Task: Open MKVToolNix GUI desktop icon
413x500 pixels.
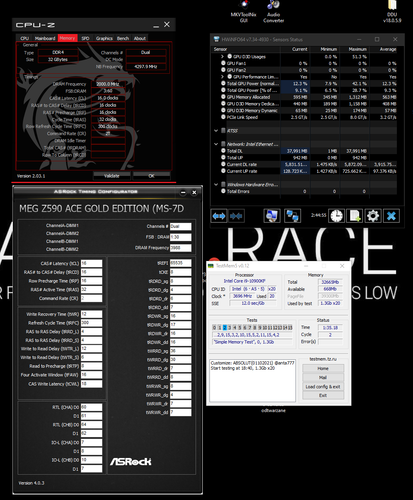Action: pyautogui.click(x=244, y=11)
